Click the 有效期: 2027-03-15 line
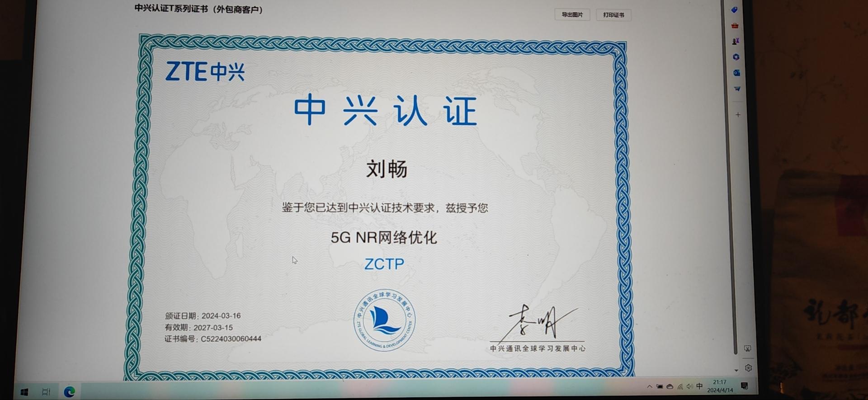 (x=199, y=327)
